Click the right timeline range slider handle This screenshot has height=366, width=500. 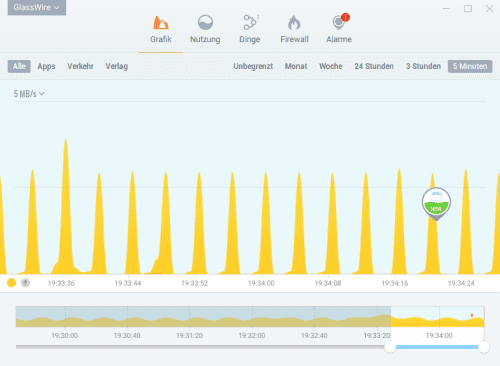pos(484,347)
